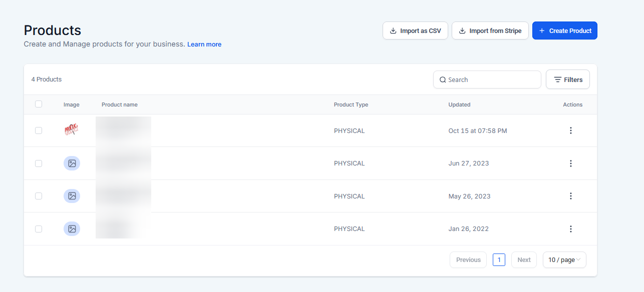
Task: Click the Import from Stripe button
Action: 490,30
